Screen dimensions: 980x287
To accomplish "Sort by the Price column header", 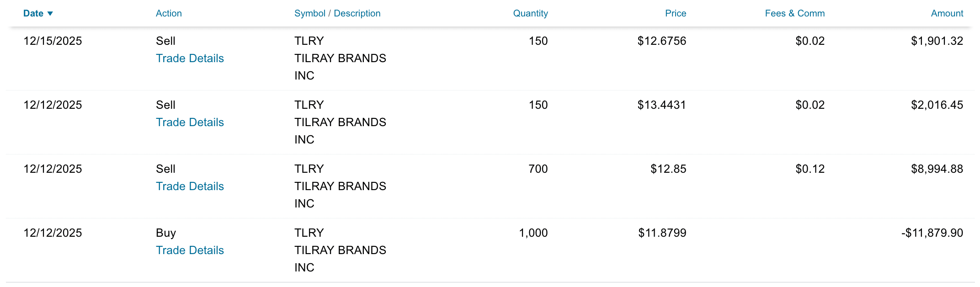I will click(x=675, y=14).
